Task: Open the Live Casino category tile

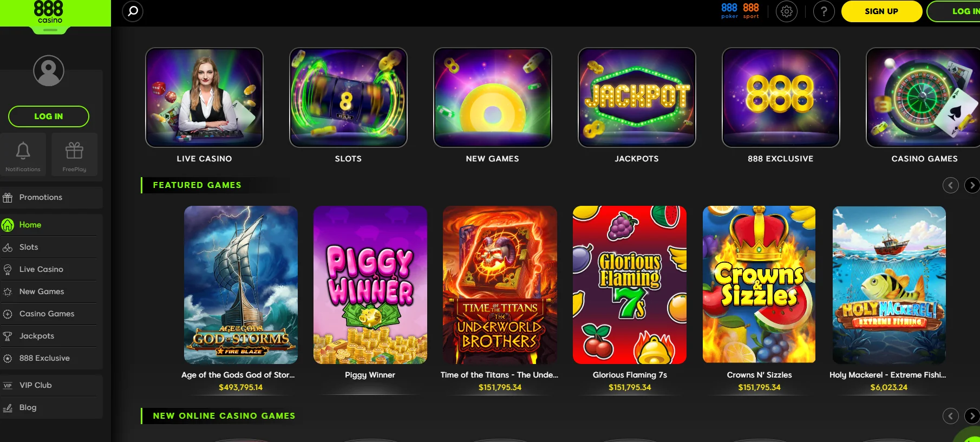Action: 204,97
